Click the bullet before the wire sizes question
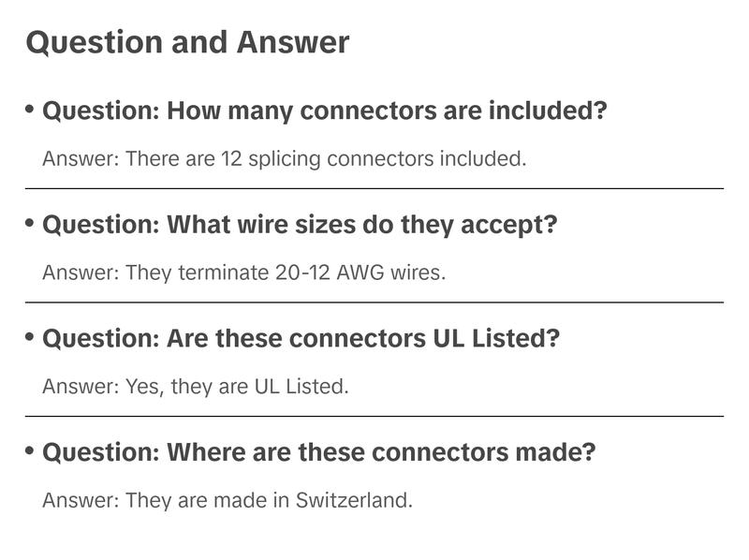This screenshot has height=560, width=749. (x=31, y=224)
